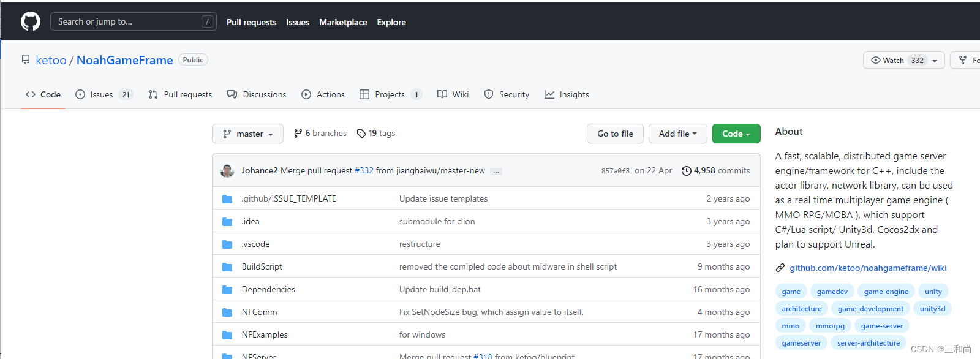This screenshot has width=980, height=359.
Task: Open the Discussions tab
Action: [257, 94]
